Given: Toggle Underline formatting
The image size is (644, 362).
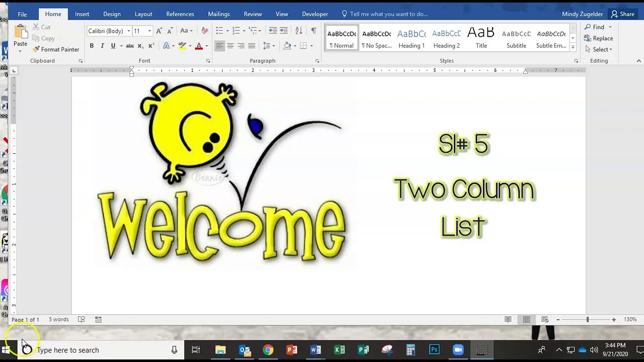Looking at the screenshot, I should [113, 46].
